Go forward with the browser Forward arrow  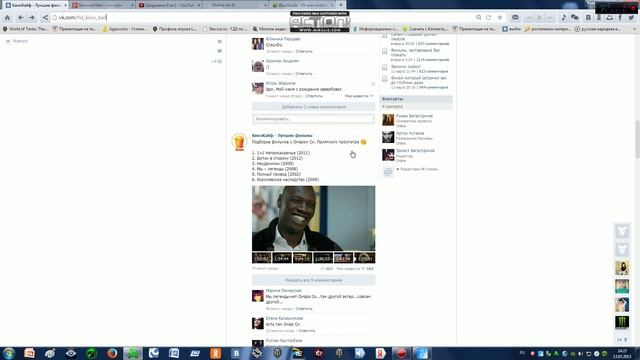(32, 18)
